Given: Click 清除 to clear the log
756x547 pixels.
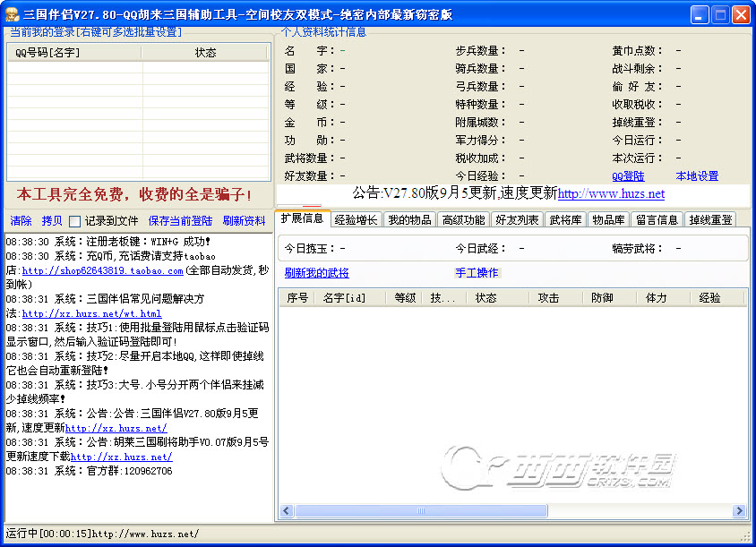Looking at the screenshot, I should 21,221.
